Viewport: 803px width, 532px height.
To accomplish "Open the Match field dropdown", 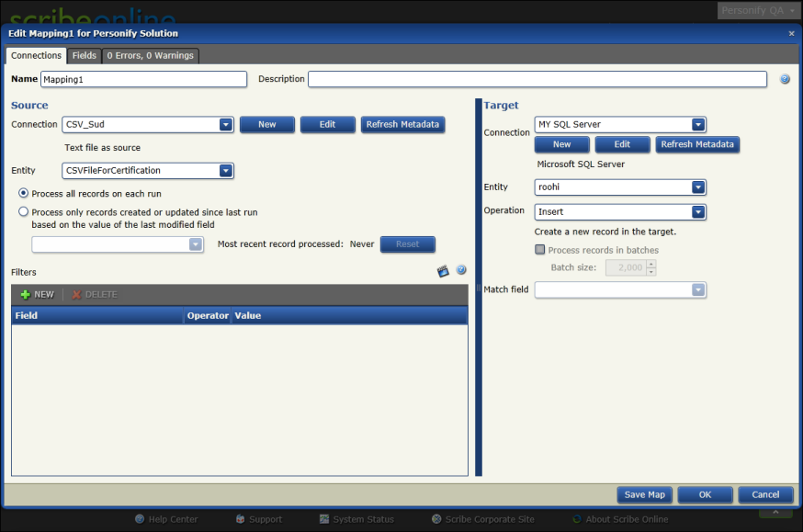I will [x=698, y=290].
